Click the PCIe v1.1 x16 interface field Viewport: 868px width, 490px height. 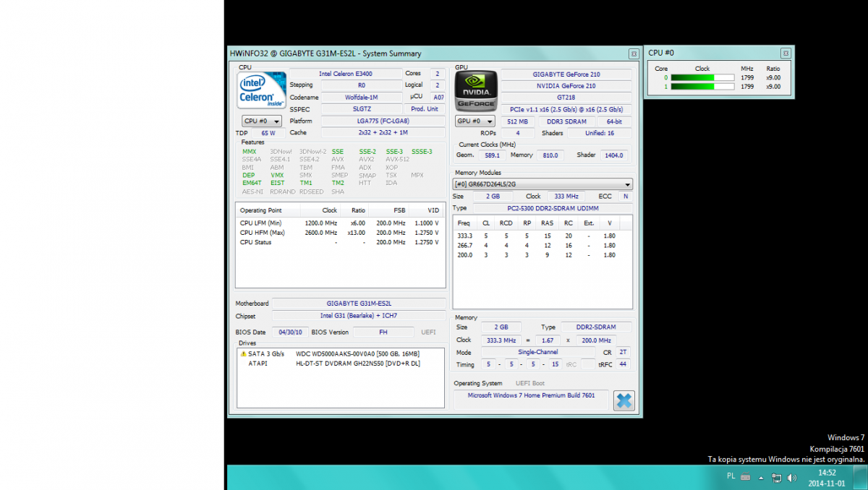point(566,109)
